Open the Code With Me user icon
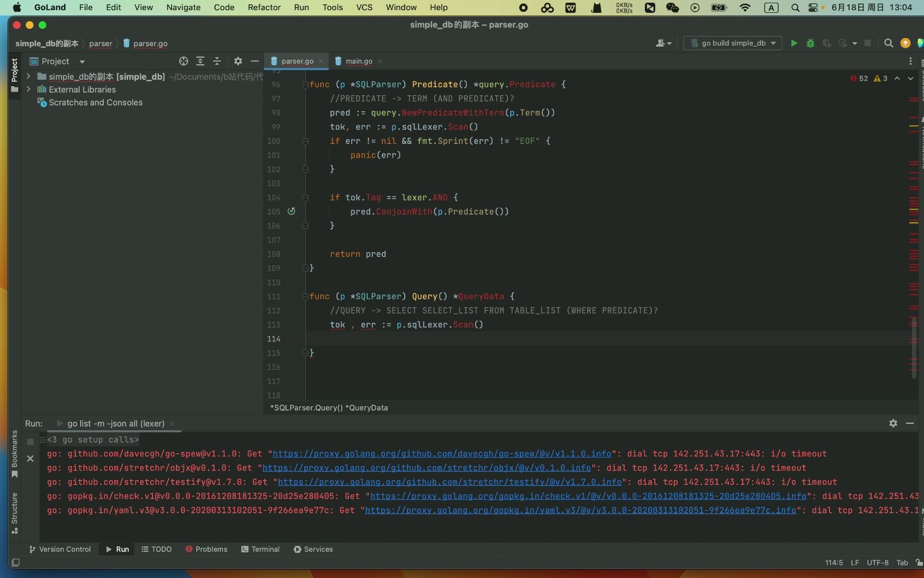924x578 pixels. (x=663, y=43)
